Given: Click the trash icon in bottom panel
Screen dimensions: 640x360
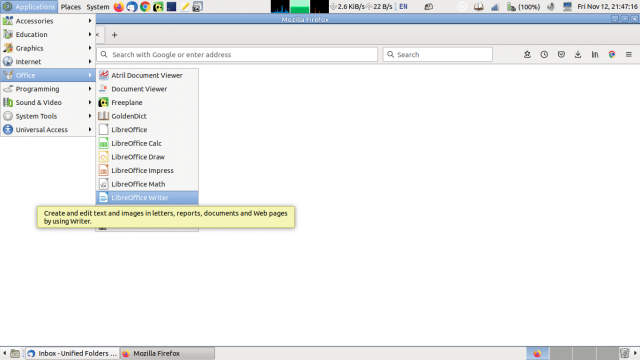Looking at the screenshot, I should pyautogui.click(x=624, y=353).
